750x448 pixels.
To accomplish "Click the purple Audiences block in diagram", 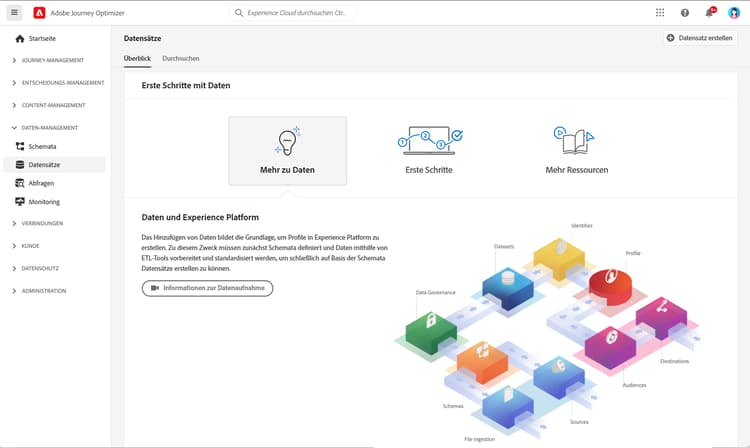I will (610, 348).
